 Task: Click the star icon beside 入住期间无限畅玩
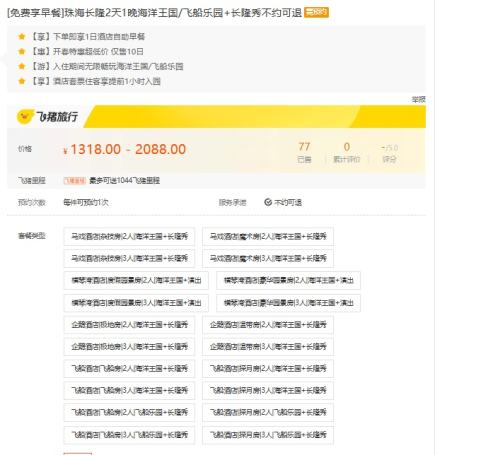coord(22,66)
